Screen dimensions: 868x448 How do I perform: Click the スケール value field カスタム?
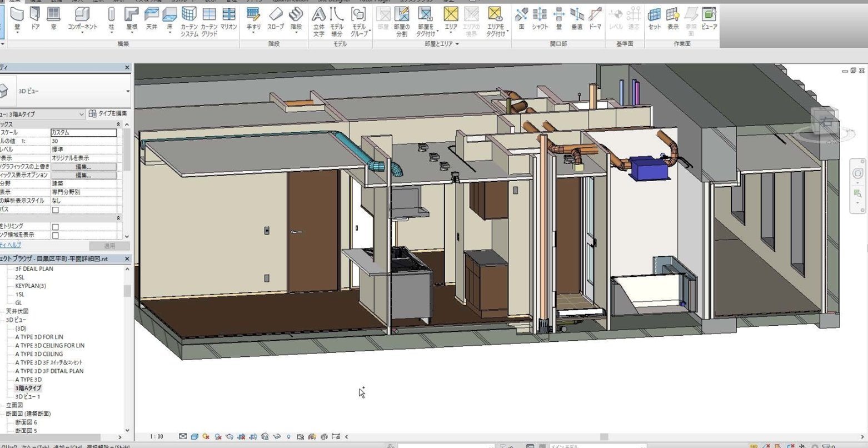point(83,133)
